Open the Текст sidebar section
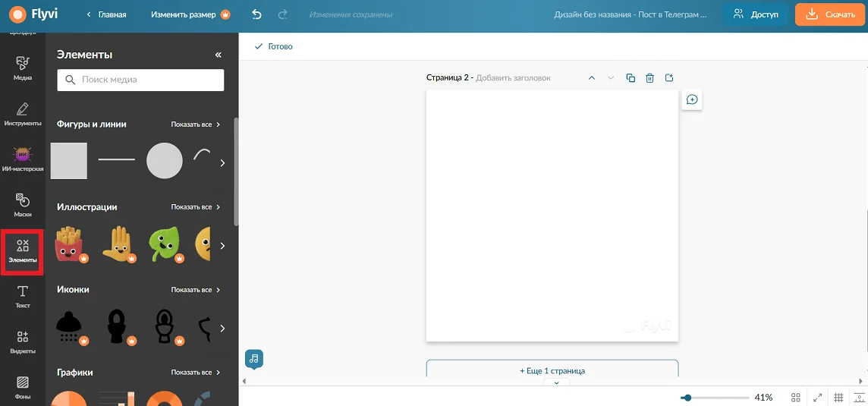Image resolution: width=868 pixels, height=406 pixels. 23,296
